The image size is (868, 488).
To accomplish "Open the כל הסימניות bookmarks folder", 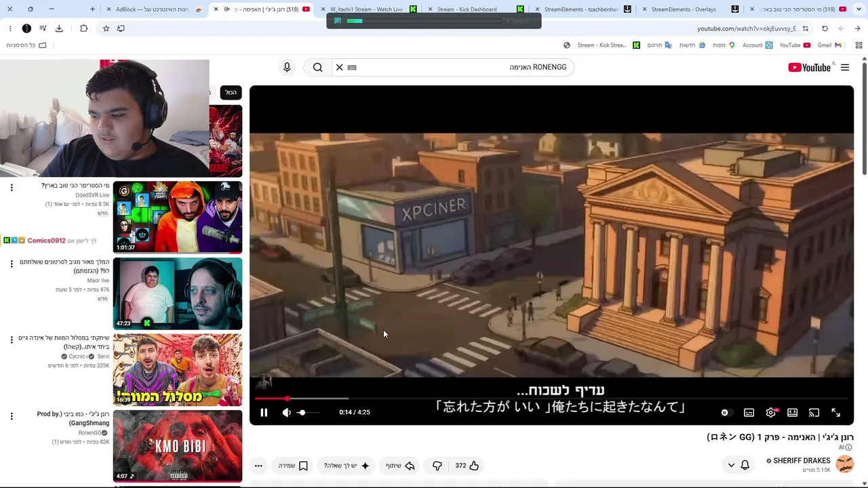I will (26, 45).
